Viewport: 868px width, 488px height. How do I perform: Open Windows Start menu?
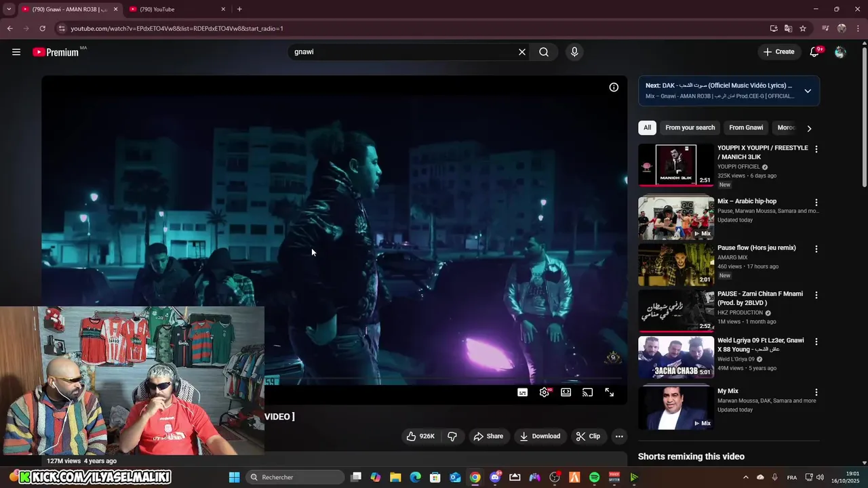pyautogui.click(x=234, y=477)
